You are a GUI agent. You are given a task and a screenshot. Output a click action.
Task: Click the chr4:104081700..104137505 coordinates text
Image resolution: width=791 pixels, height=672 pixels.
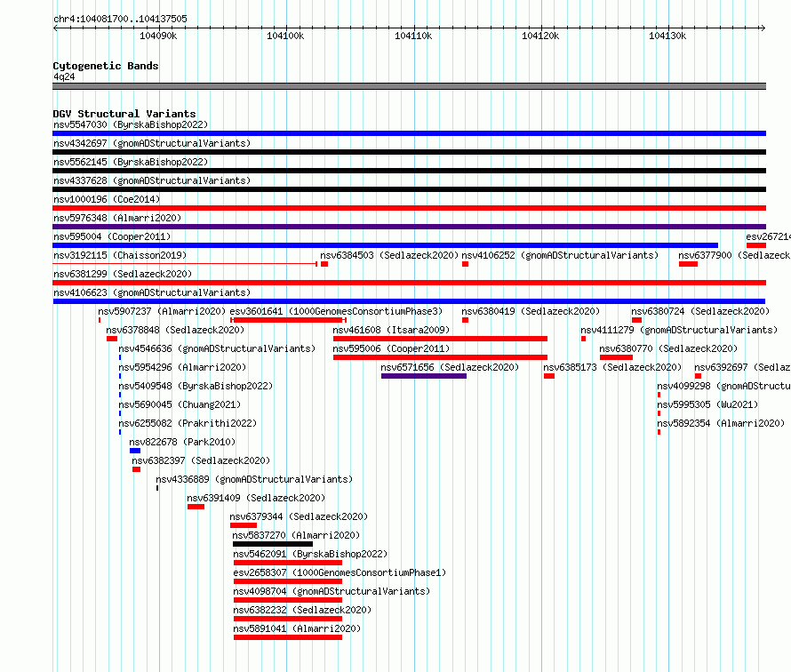(120, 19)
